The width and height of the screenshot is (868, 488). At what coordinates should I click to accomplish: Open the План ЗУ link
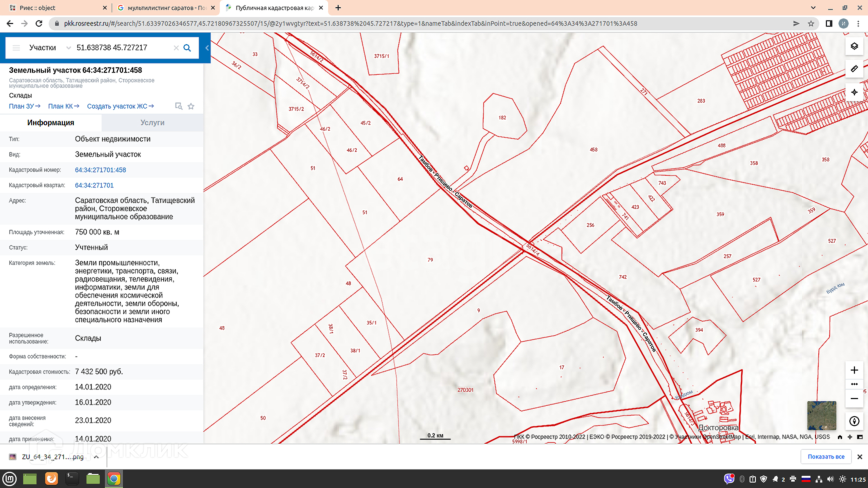(24, 106)
